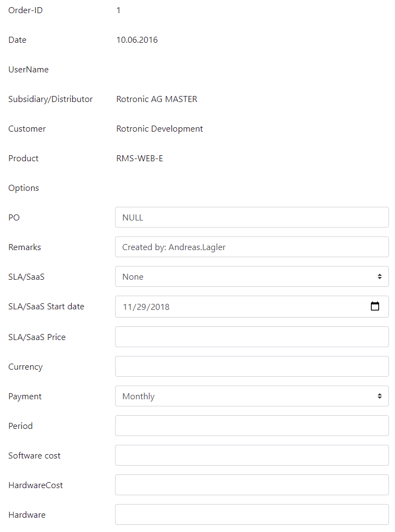Click the Product label
Screen dimensions: 395x532
tap(24, 159)
